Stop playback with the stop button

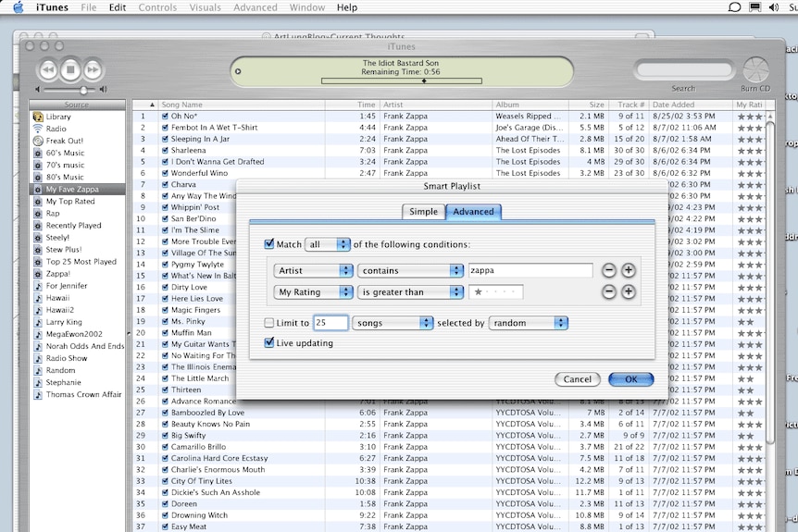[x=70, y=69]
